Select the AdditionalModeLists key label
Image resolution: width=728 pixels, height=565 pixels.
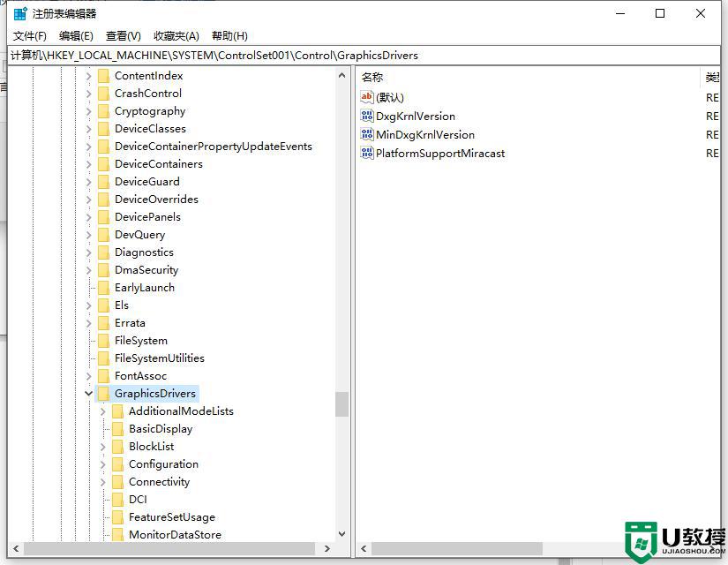tap(181, 411)
